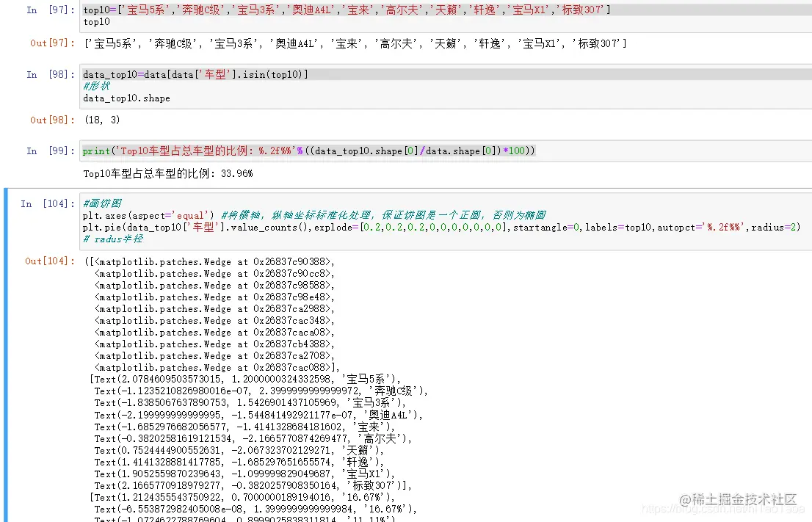Click Wedge at 0x26837ca2708 output line
Viewport: 812px width, 522px height.
tap(214, 356)
